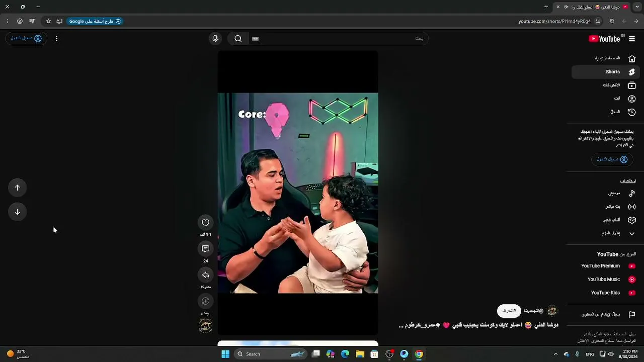644x362 pixels.
Task: Run search with the magnifier button
Action: click(x=238, y=39)
